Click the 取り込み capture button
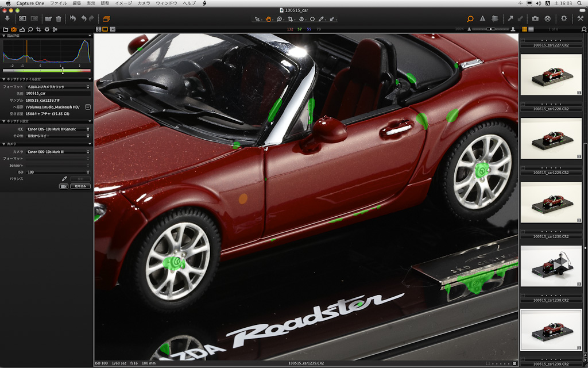The image size is (588, 368). pos(80,186)
